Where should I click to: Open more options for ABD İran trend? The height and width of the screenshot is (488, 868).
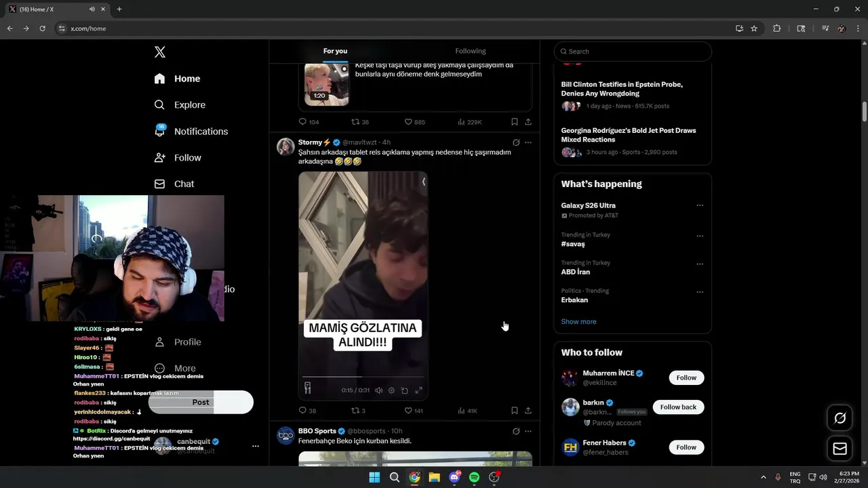coord(700,264)
